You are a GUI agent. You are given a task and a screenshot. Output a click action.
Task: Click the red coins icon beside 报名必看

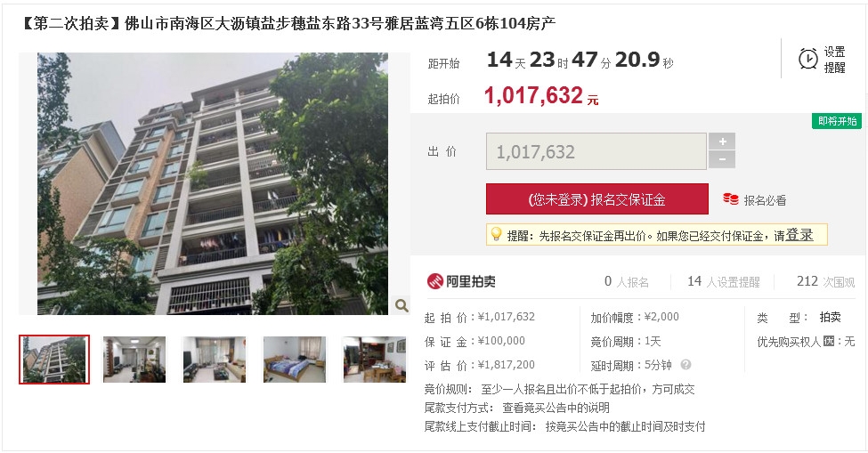coord(731,199)
